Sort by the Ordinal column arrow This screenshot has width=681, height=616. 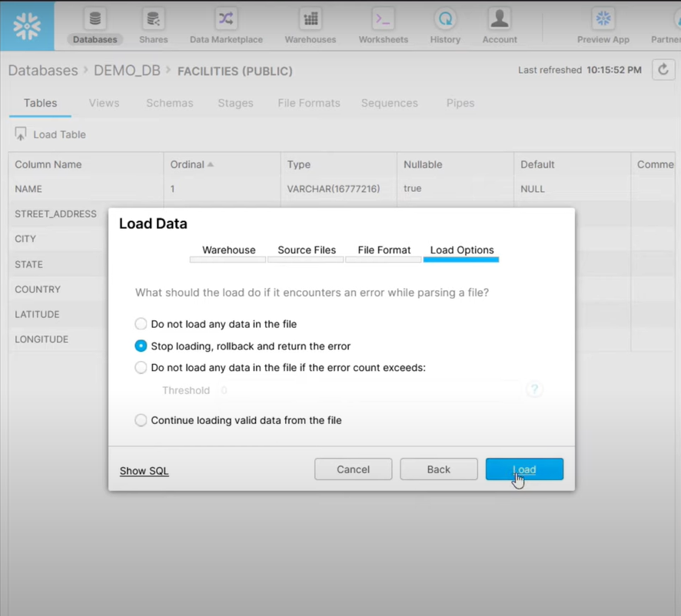211,164
